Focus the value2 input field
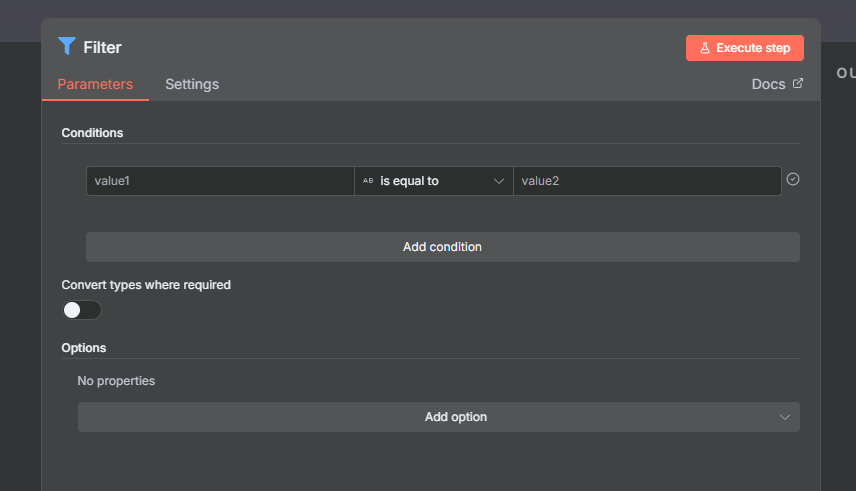This screenshot has width=856, height=491. 646,181
